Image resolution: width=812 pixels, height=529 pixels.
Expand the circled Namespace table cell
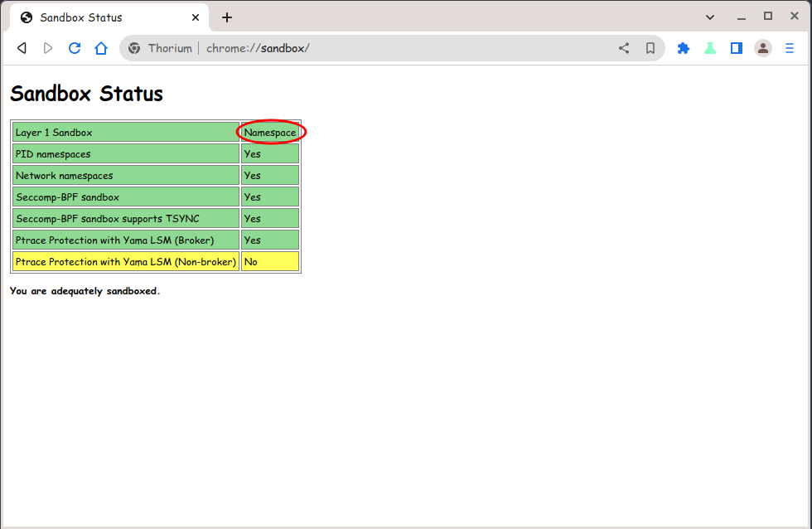[270, 132]
